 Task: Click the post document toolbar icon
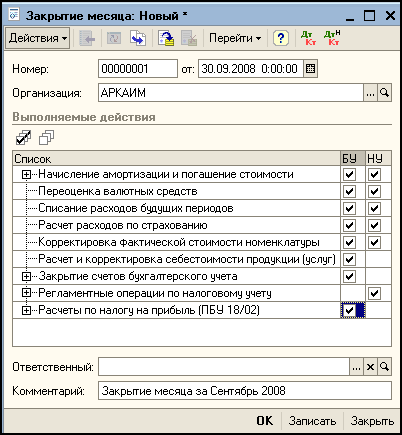tap(166, 38)
